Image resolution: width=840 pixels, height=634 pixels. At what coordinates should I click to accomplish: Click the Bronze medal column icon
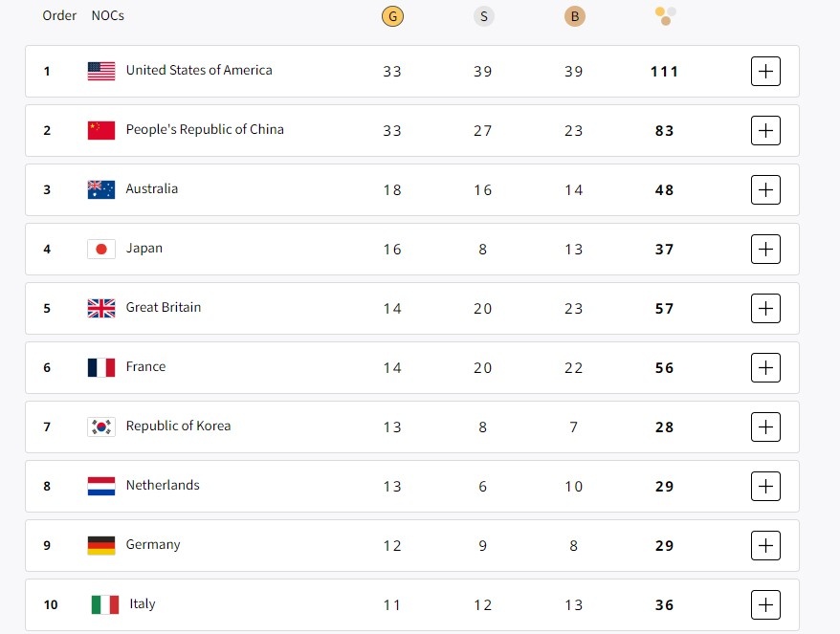[x=574, y=16]
